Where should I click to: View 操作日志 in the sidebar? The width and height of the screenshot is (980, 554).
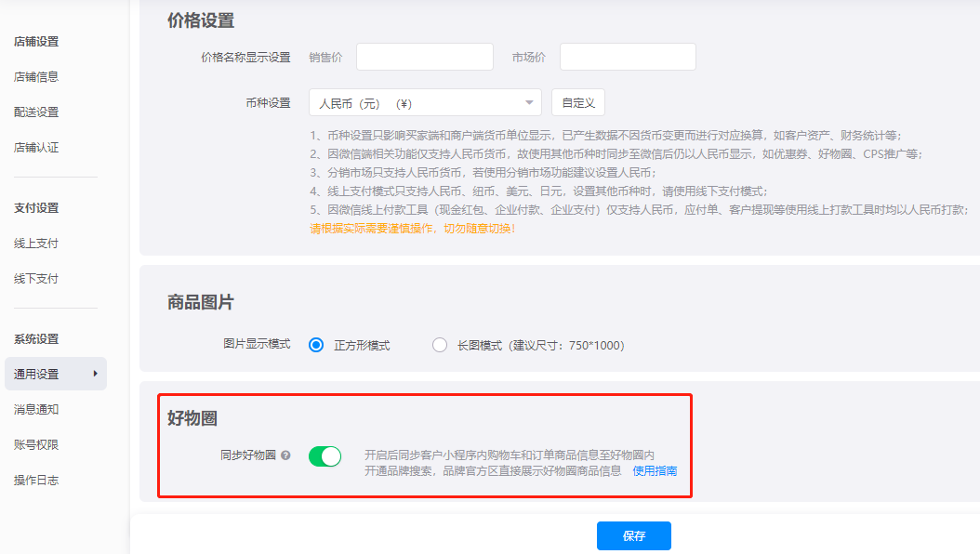pos(36,481)
